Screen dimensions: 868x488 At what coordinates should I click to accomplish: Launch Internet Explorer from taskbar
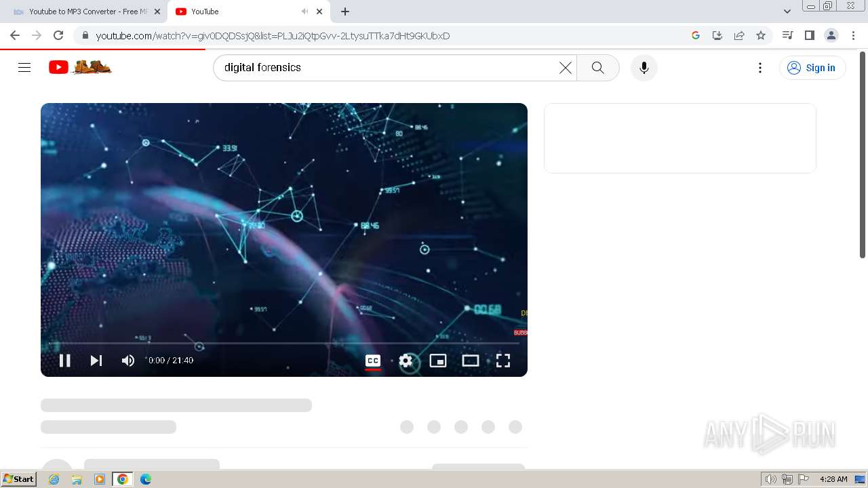pyautogui.click(x=54, y=479)
